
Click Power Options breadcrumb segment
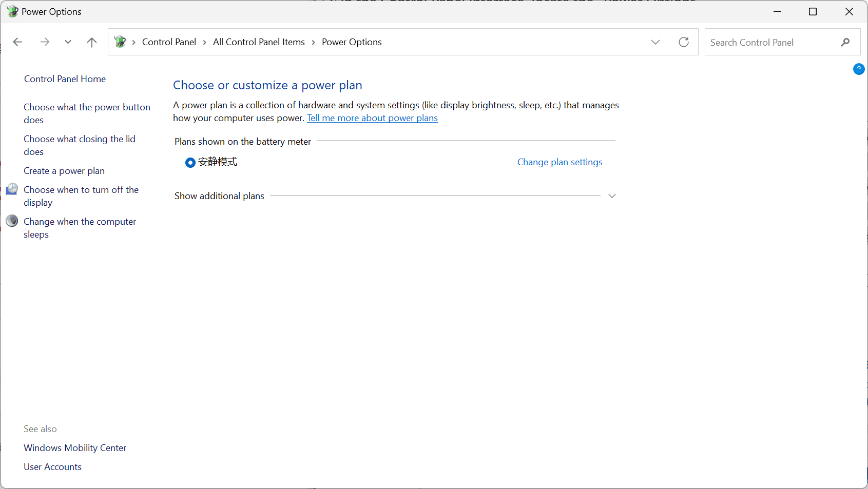click(352, 42)
